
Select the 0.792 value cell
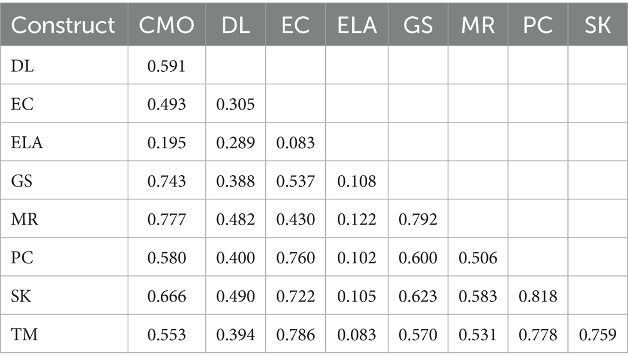(417, 220)
